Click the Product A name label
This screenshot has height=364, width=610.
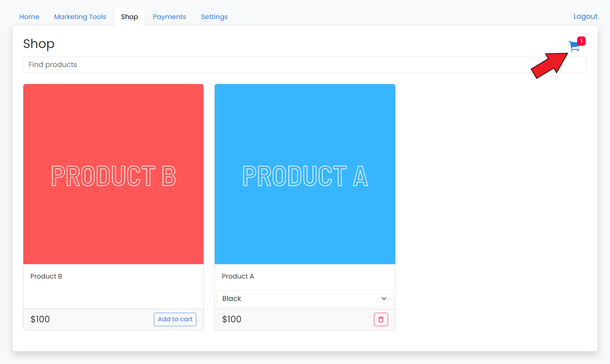coord(238,276)
